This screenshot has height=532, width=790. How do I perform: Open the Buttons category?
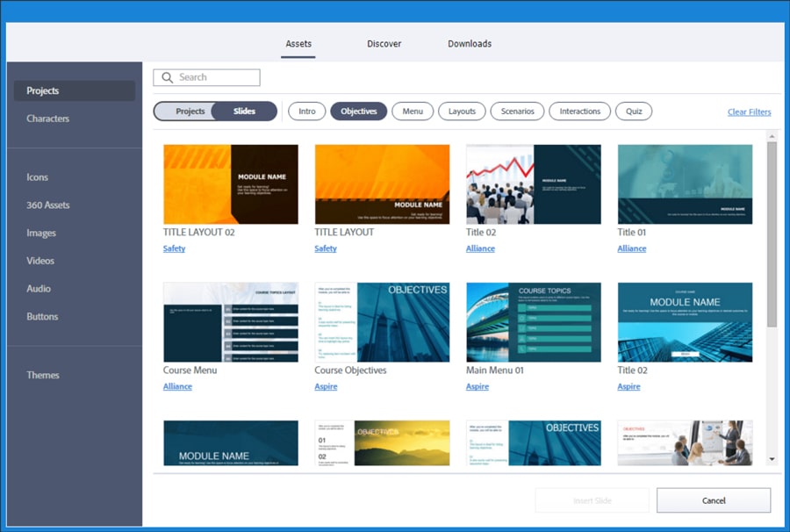[x=42, y=316]
